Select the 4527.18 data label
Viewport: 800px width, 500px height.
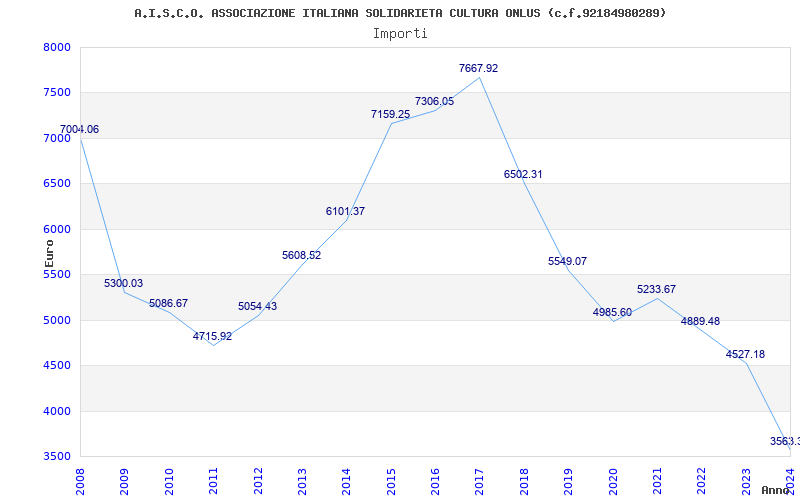745,354
